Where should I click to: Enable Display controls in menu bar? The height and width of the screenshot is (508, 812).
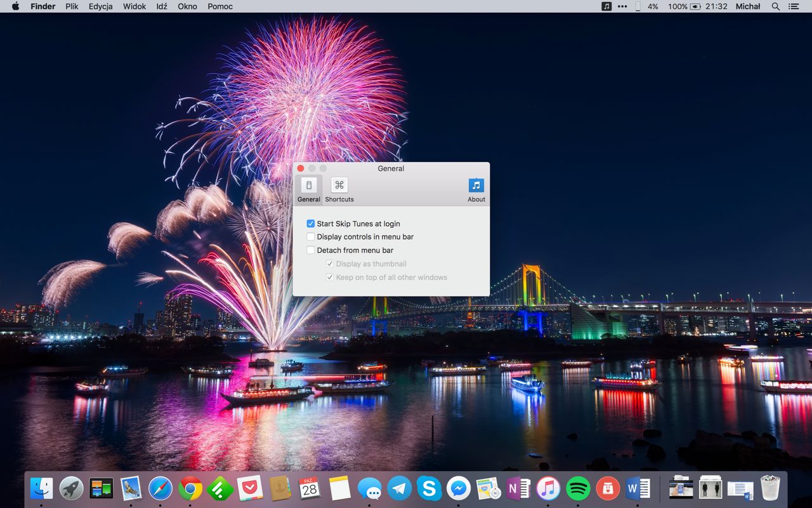coord(311,237)
